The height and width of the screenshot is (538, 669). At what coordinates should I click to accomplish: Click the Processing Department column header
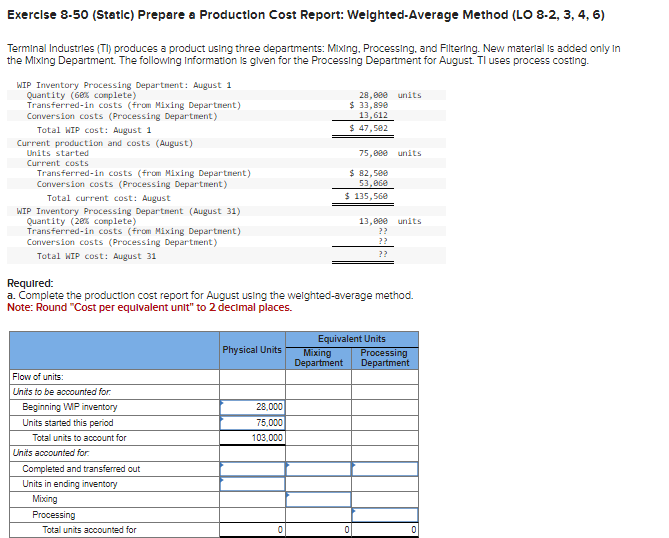tap(385, 358)
